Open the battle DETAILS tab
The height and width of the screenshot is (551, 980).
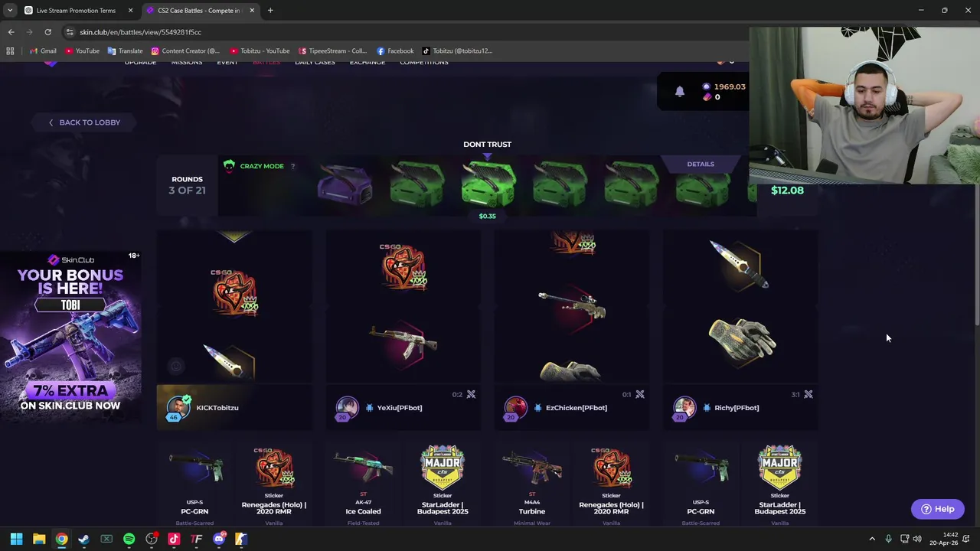pos(701,164)
